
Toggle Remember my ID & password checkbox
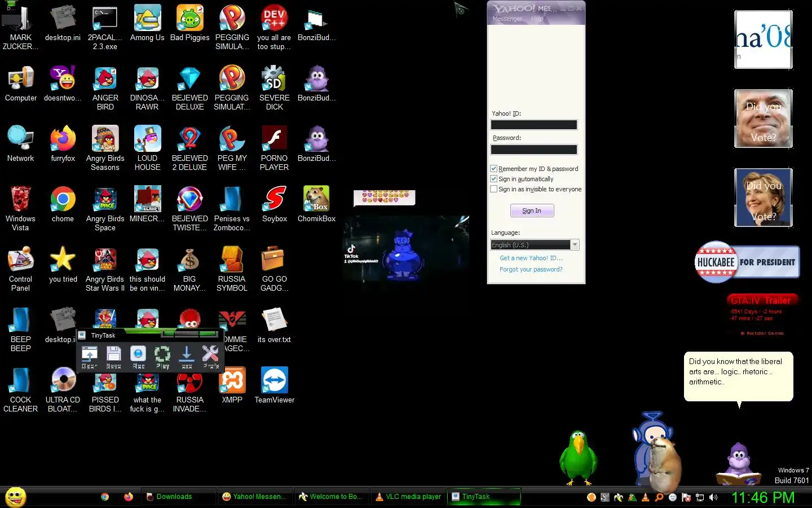coord(494,169)
